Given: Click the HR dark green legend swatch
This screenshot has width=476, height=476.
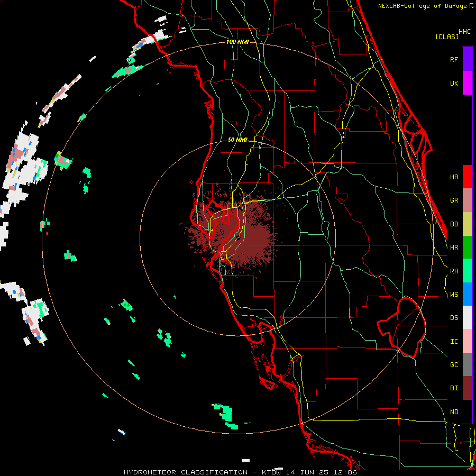Looking at the screenshot, I should pyautogui.click(x=467, y=248).
